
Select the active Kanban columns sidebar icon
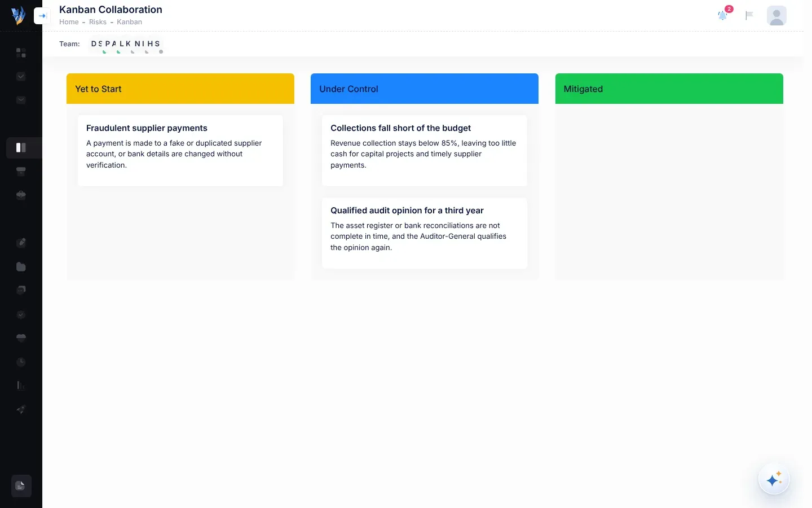pyautogui.click(x=21, y=148)
